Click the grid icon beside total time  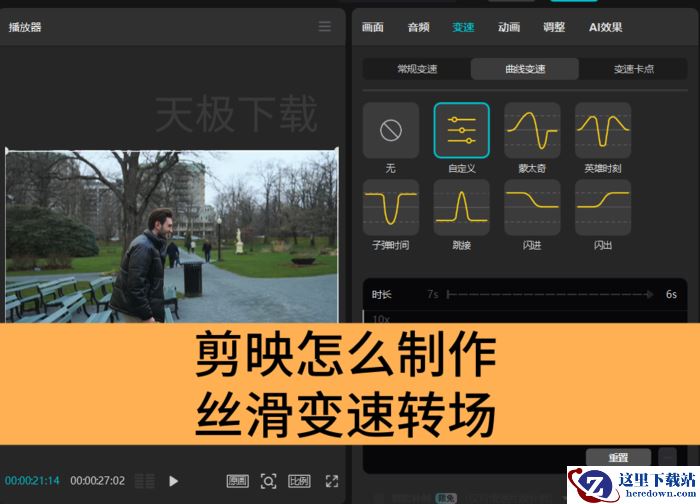145,481
